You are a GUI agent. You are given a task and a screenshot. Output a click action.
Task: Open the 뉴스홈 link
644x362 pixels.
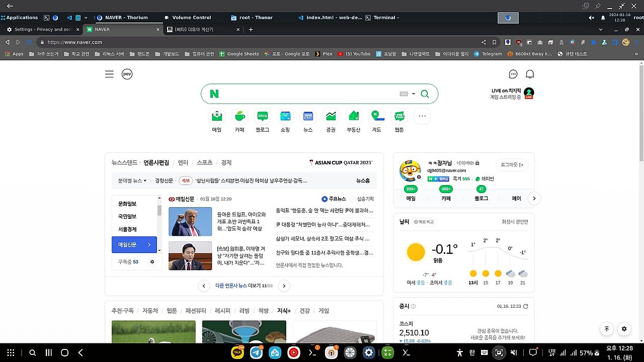[363, 180]
